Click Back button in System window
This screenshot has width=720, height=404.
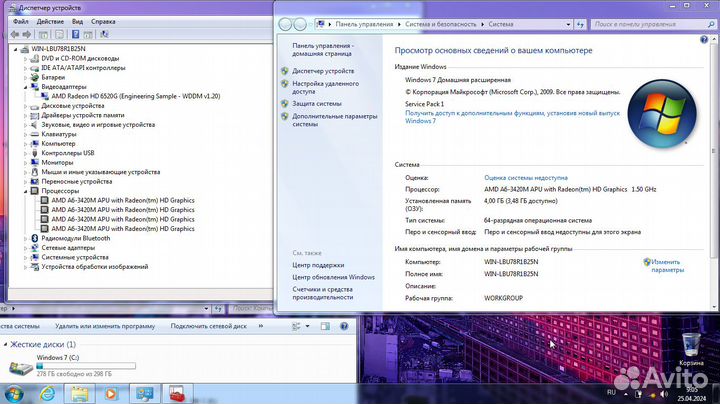[285, 24]
